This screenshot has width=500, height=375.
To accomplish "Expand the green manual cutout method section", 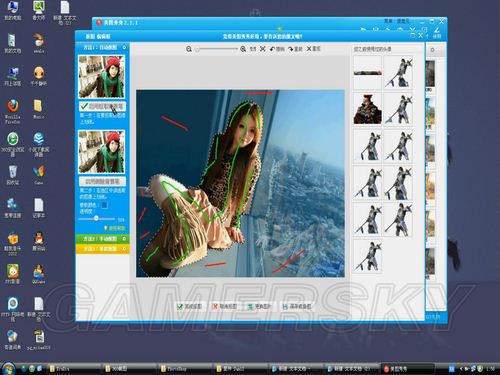I will pos(103,239).
